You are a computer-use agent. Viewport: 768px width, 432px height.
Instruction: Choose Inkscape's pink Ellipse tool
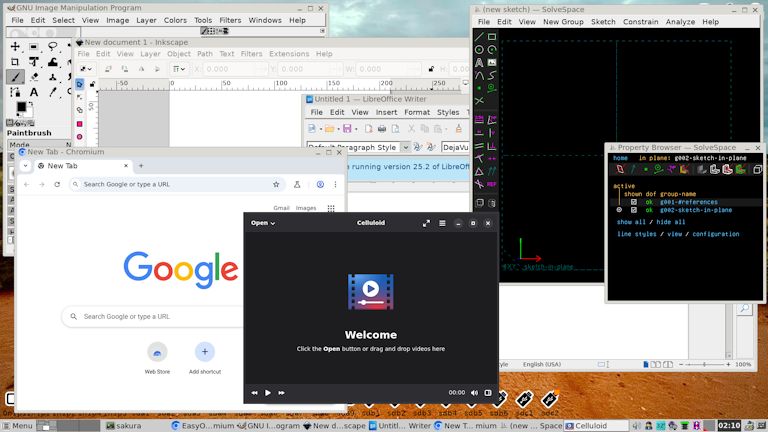click(x=79, y=137)
